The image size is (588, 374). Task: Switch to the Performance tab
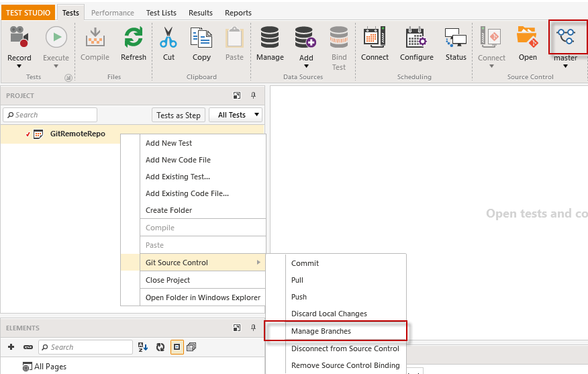click(x=113, y=13)
